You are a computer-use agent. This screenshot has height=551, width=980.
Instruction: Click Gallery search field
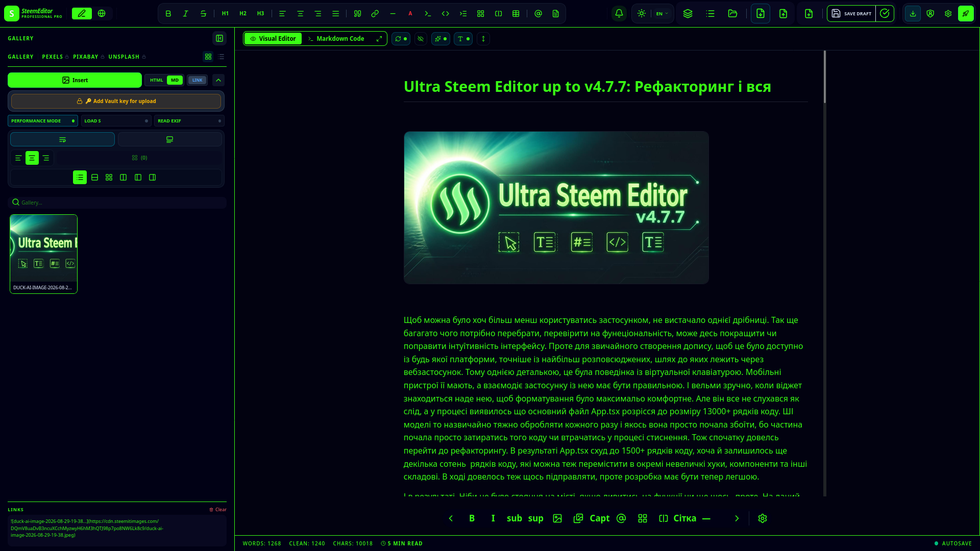[x=117, y=203]
